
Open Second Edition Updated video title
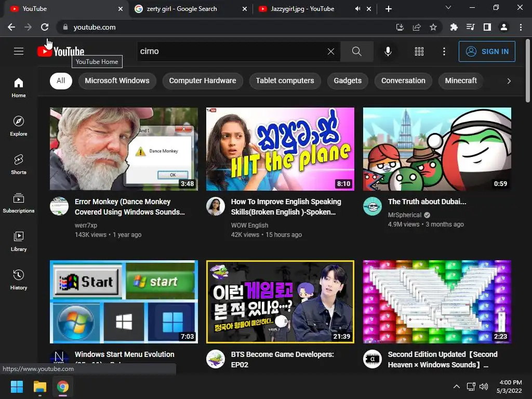pos(443,360)
